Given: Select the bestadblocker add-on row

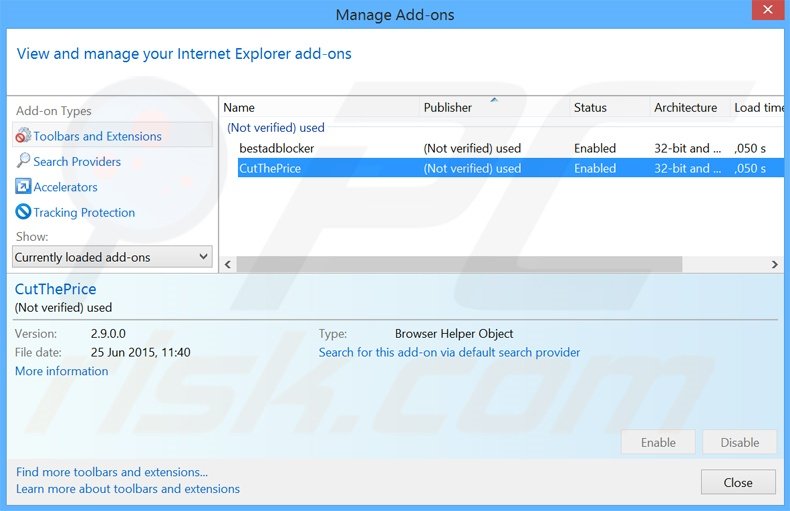Looking at the screenshot, I should click(x=510, y=148).
